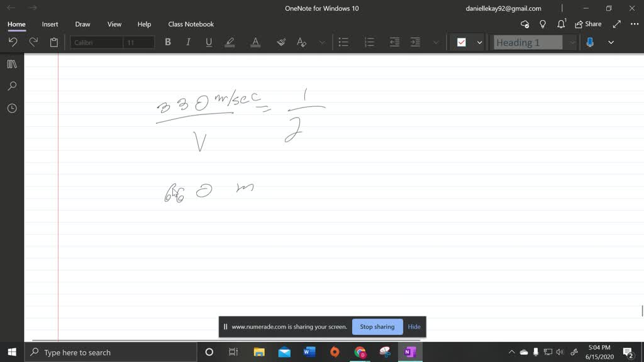Open settings and more ellipsis
The width and height of the screenshot is (644, 362).
(x=635, y=25)
